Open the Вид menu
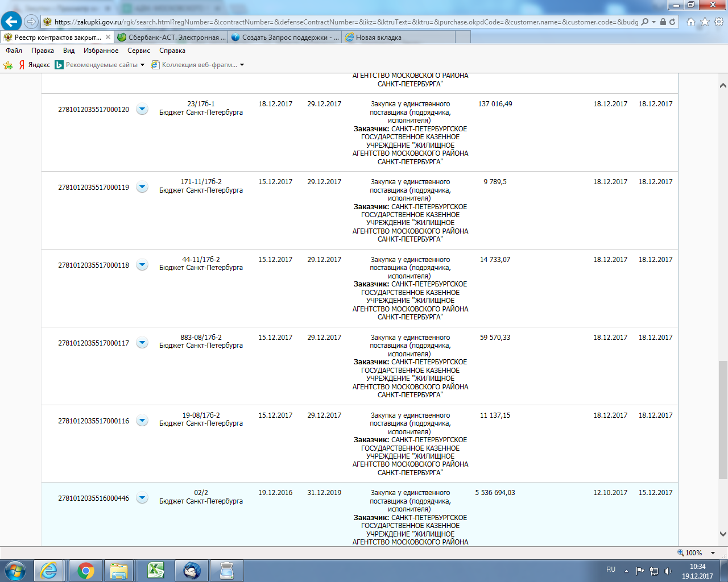The image size is (728, 582). (69, 51)
